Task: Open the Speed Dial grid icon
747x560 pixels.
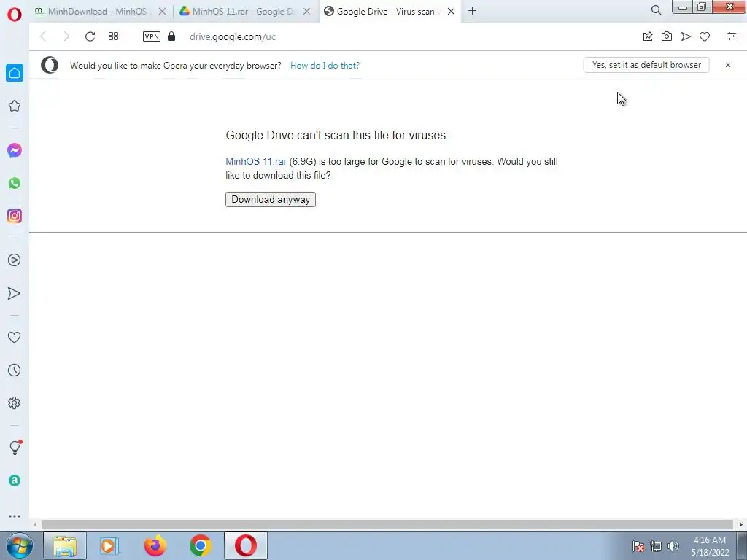Action: point(113,36)
